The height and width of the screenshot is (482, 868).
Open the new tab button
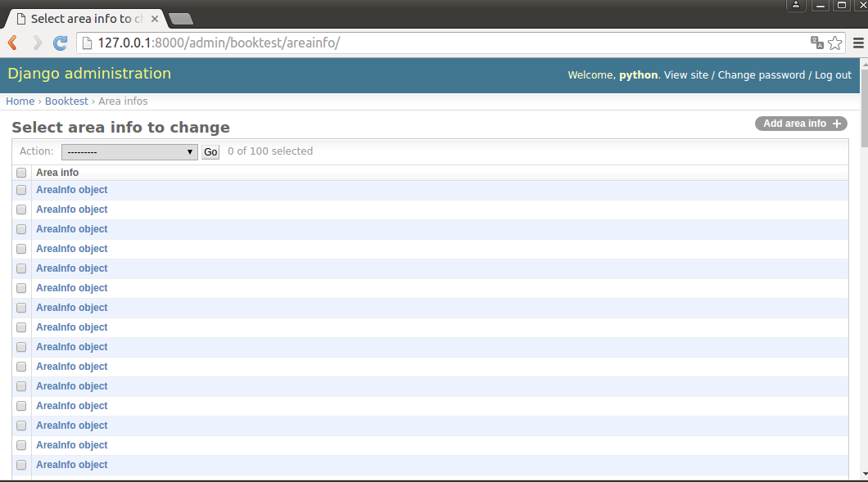pyautogui.click(x=180, y=19)
